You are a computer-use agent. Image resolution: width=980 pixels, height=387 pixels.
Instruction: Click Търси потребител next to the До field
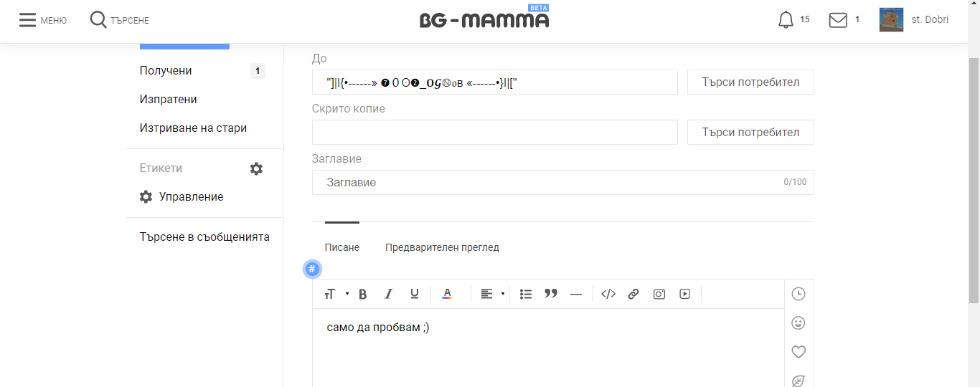click(750, 82)
